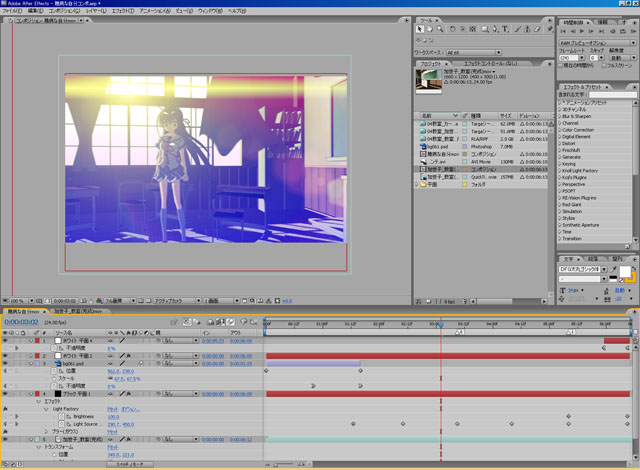Click the Frame Blending enable icon in timeline
This screenshot has height=470, width=640.
click(x=221, y=322)
